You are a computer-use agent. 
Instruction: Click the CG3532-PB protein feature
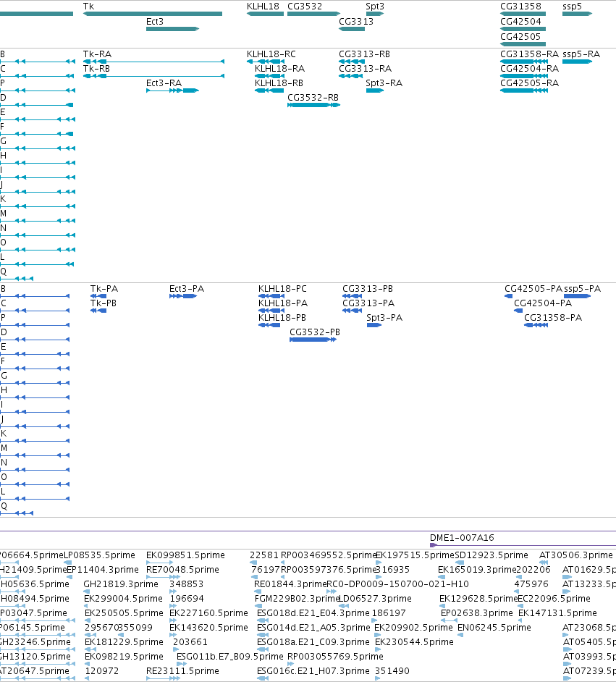313,340
